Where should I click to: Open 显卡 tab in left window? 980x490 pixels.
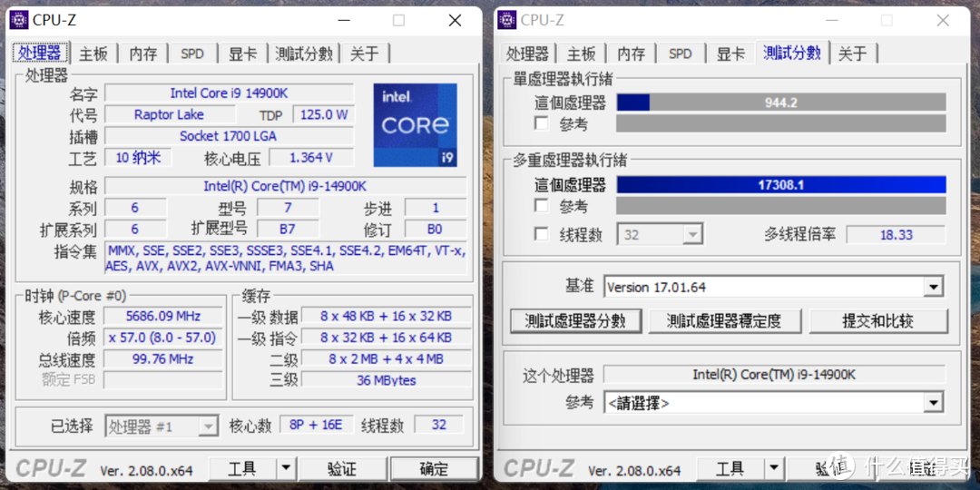242,54
